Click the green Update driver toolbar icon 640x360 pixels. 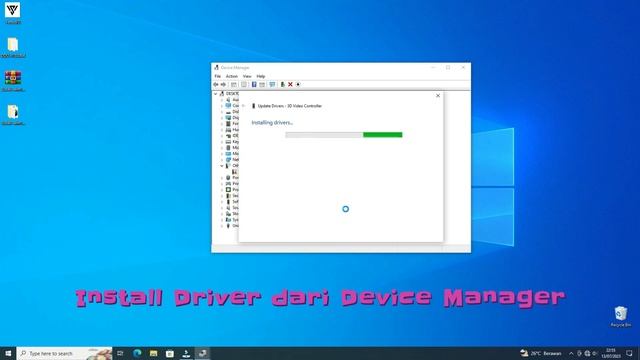[282, 84]
